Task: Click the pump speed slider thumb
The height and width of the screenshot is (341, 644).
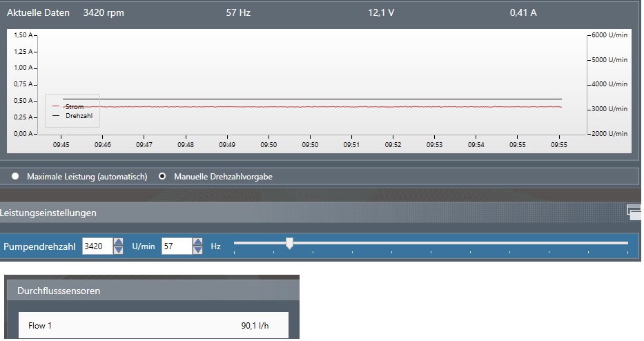Action: point(289,243)
